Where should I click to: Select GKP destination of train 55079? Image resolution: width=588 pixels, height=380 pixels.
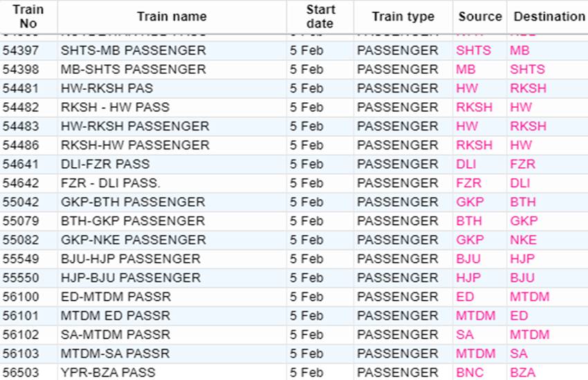coord(524,221)
